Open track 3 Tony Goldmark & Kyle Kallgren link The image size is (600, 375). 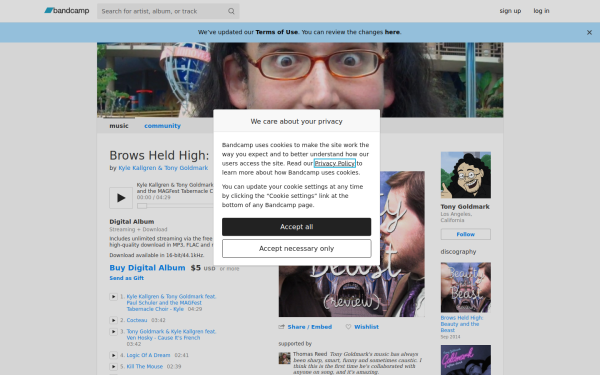point(171,335)
